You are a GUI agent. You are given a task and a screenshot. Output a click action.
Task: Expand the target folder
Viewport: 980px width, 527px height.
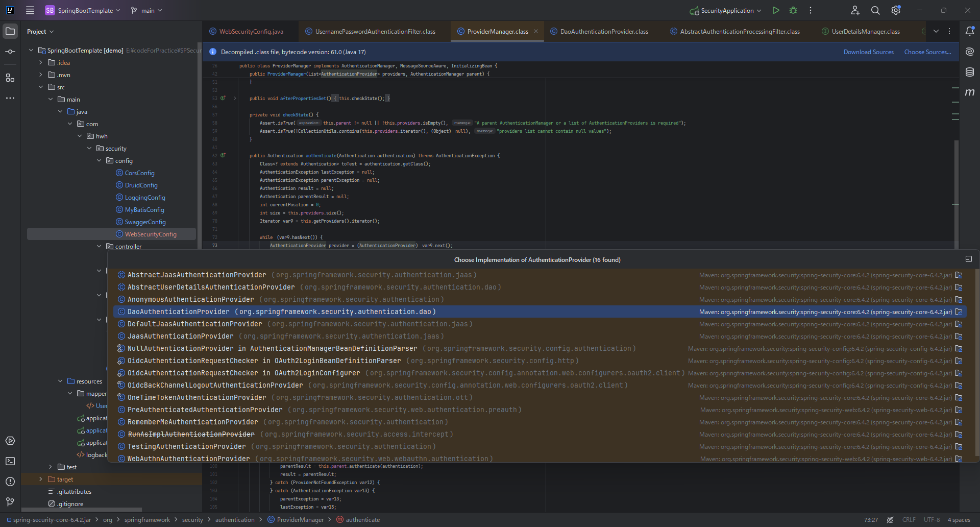41,479
